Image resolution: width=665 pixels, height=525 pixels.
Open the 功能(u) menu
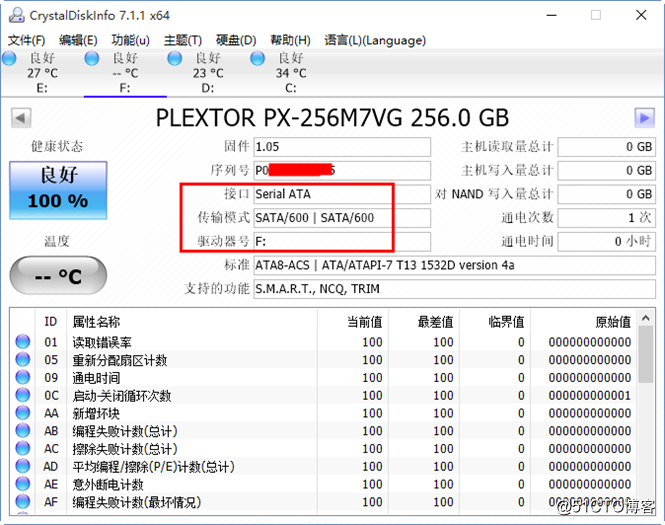[130, 40]
